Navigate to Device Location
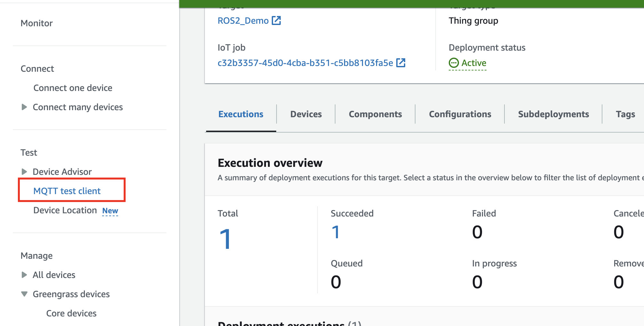Screen dimensions: 644x326 65,210
